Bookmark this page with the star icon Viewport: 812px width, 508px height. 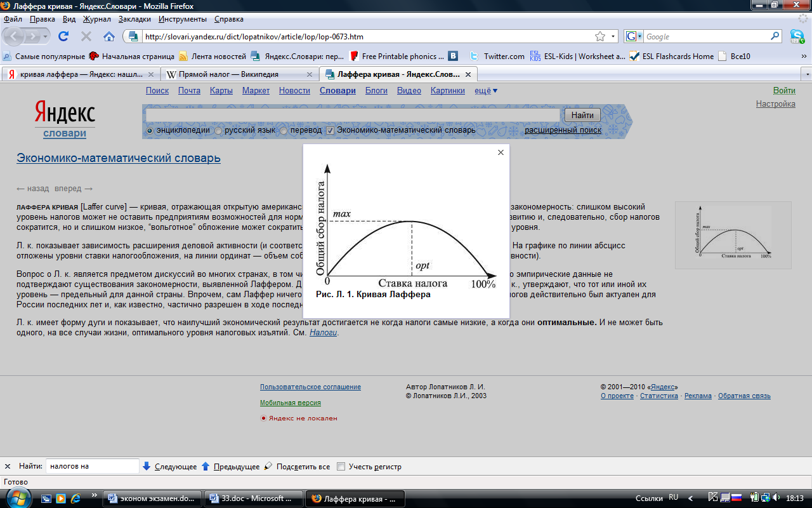point(600,36)
